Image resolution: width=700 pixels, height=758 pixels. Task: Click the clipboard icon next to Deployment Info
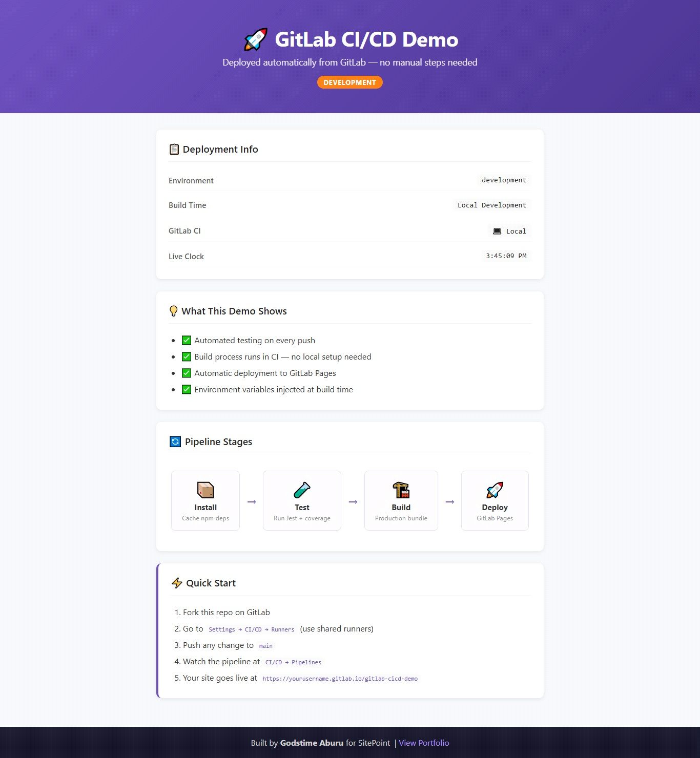174,149
